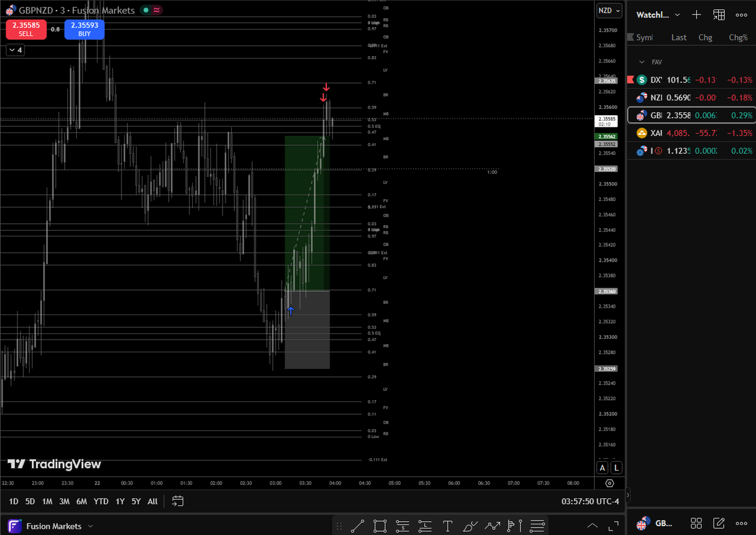Expand the indicators legend showing 4

15,50
